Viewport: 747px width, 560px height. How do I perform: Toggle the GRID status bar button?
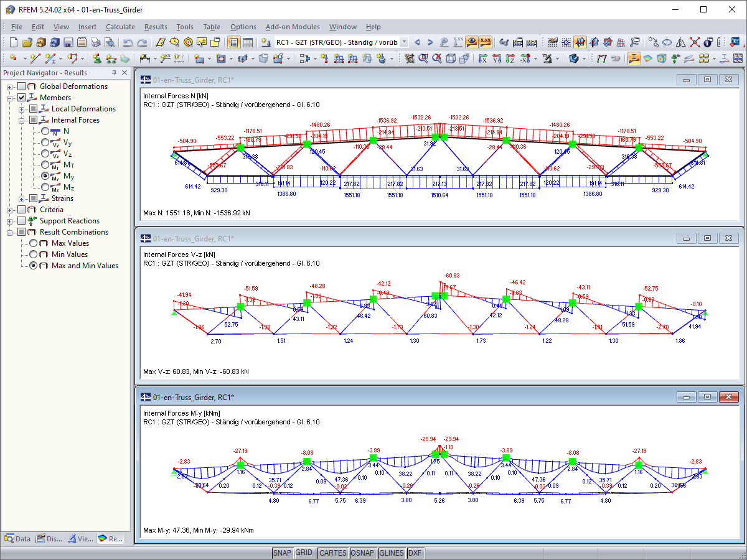pos(304,553)
